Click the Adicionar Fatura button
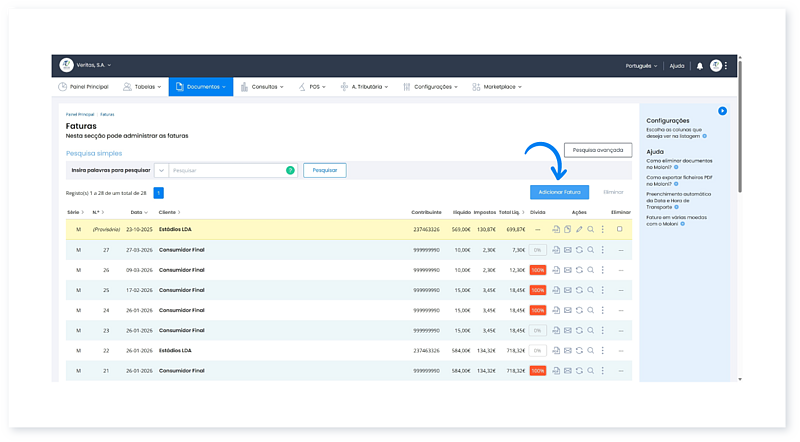 [559, 191]
